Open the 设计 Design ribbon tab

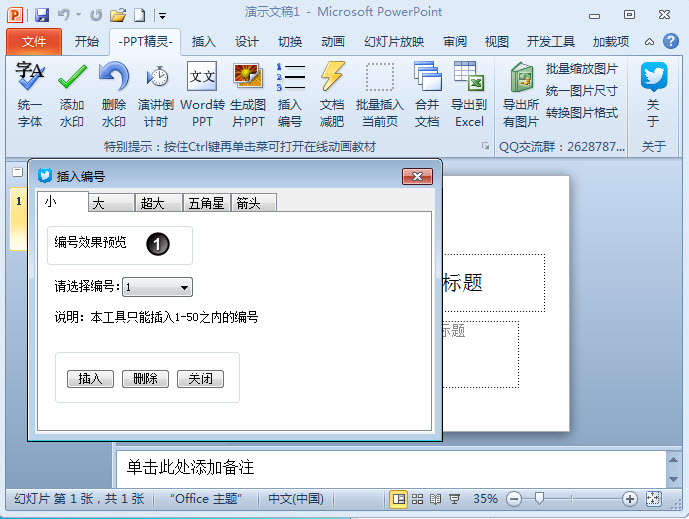click(246, 42)
